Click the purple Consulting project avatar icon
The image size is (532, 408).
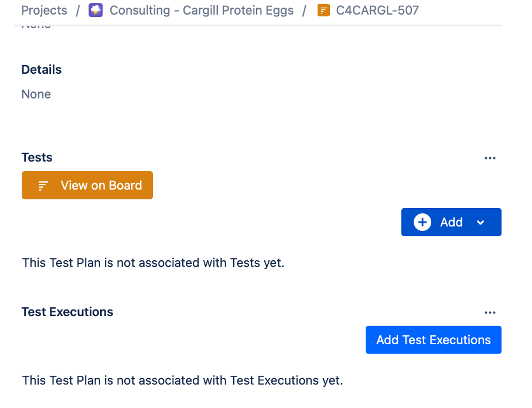[96, 11]
